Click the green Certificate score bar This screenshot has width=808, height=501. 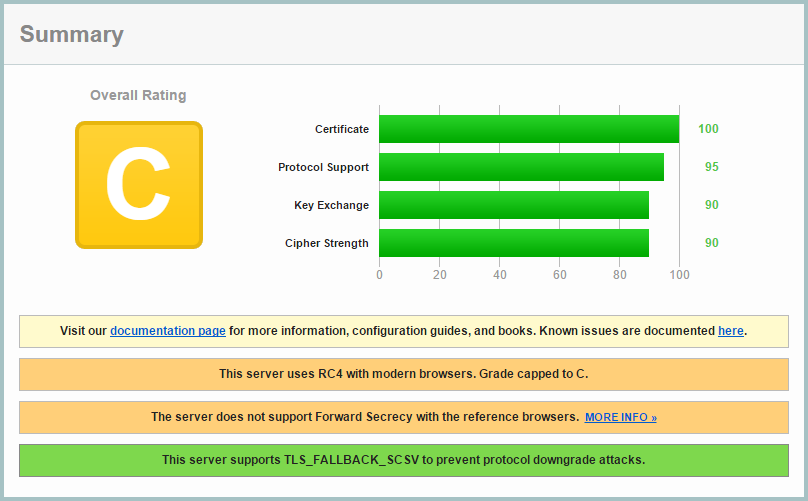(528, 129)
